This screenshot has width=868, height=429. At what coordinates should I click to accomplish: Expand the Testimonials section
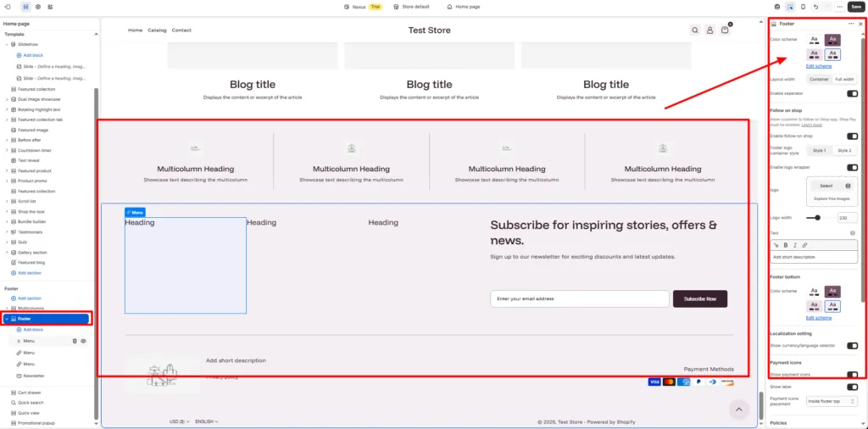tap(7, 232)
